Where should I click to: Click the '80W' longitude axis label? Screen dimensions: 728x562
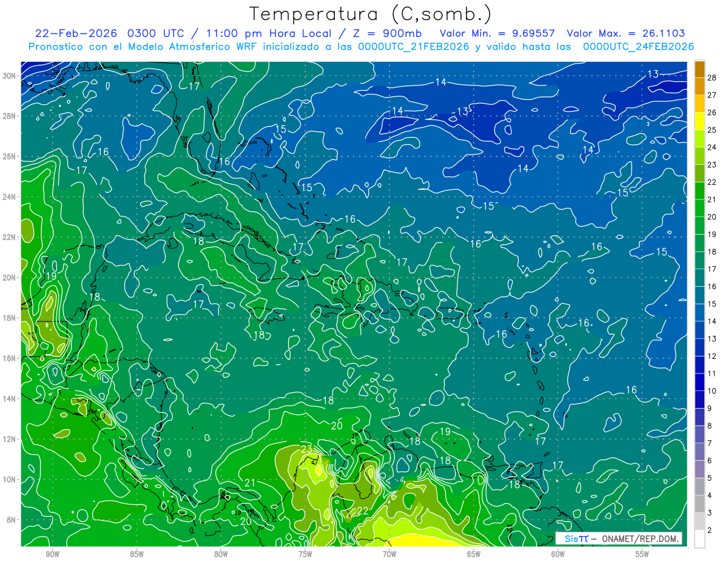(221, 554)
